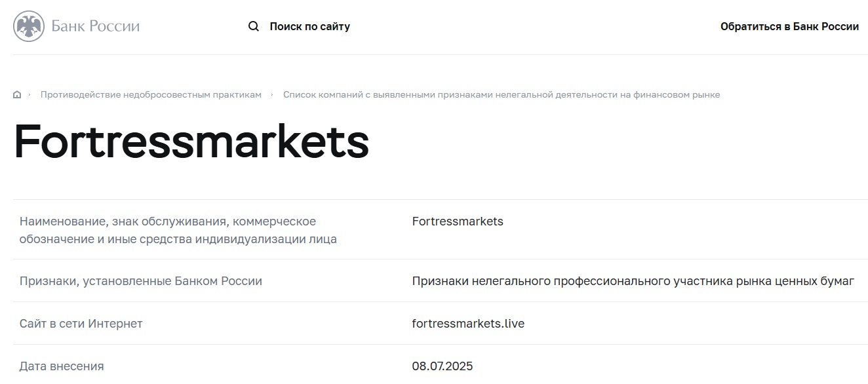Click the date value '08.07.2025'
Image resolution: width=868 pixels, height=384 pixels.
tap(443, 366)
